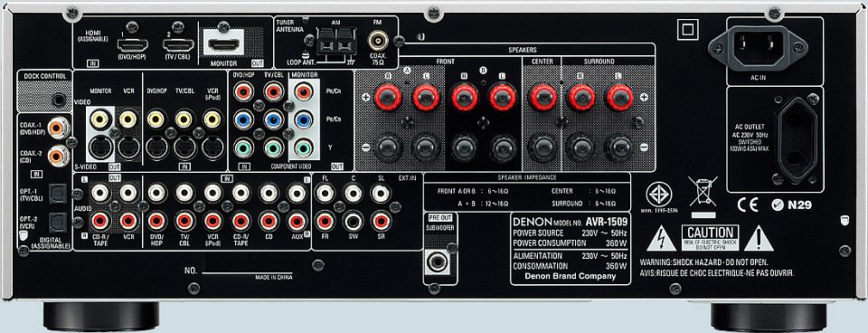The width and height of the screenshot is (868, 333).
Task: Click the COAX.-1 (DVD/HDP) digital input
Action: tap(57, 128)
